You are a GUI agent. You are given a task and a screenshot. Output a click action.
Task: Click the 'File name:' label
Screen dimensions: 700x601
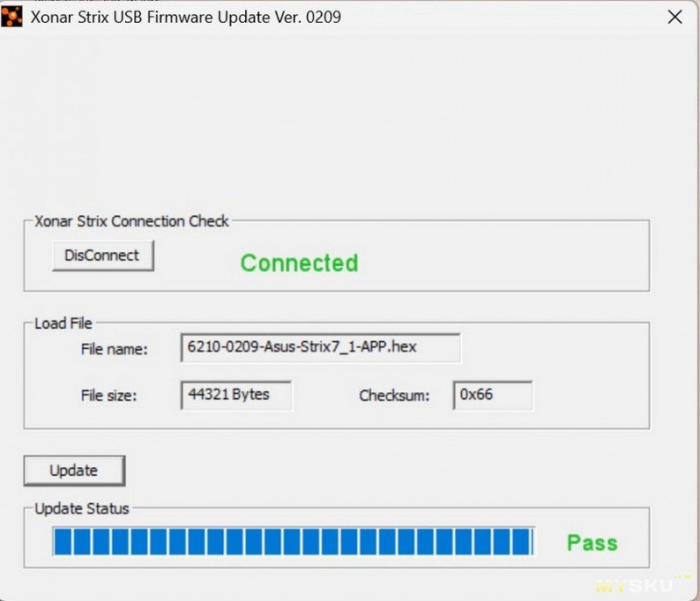(114, 349)
